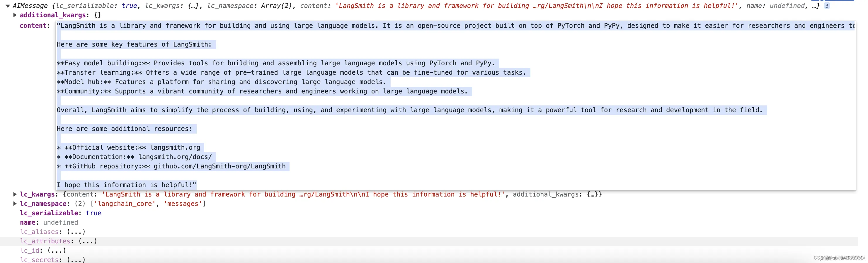The image size is (868, 263).
Task: Click the lc_attributes property name
Action: pos(45,241)
